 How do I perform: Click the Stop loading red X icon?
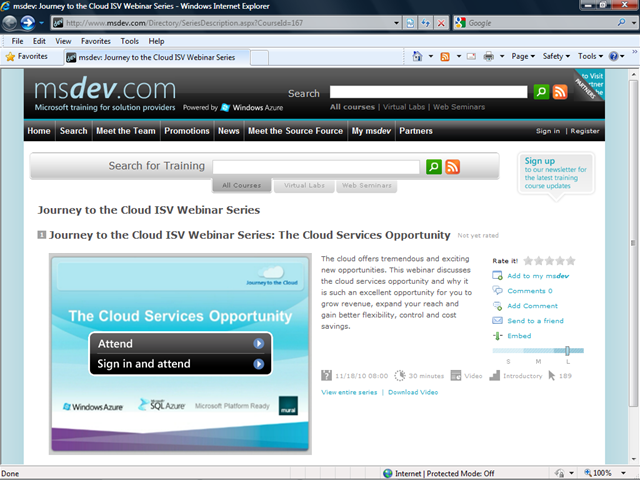441,23
